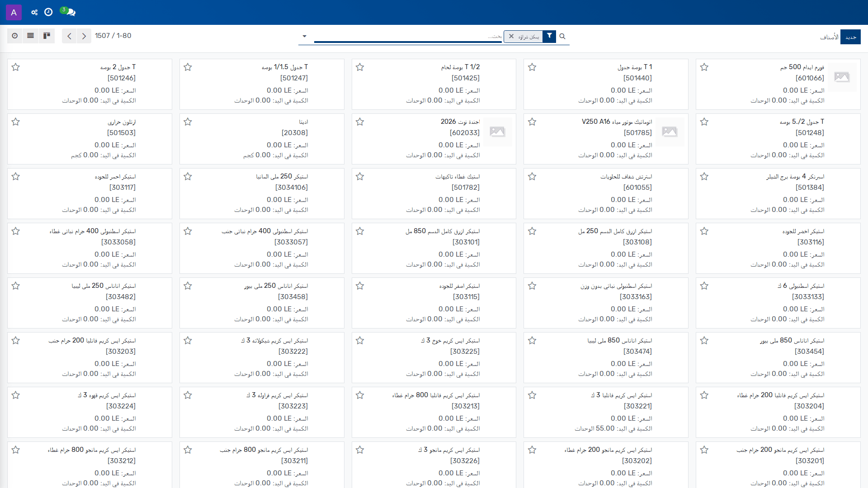Open product card code [303203]
868x488 pixels.
pos(121,352)
